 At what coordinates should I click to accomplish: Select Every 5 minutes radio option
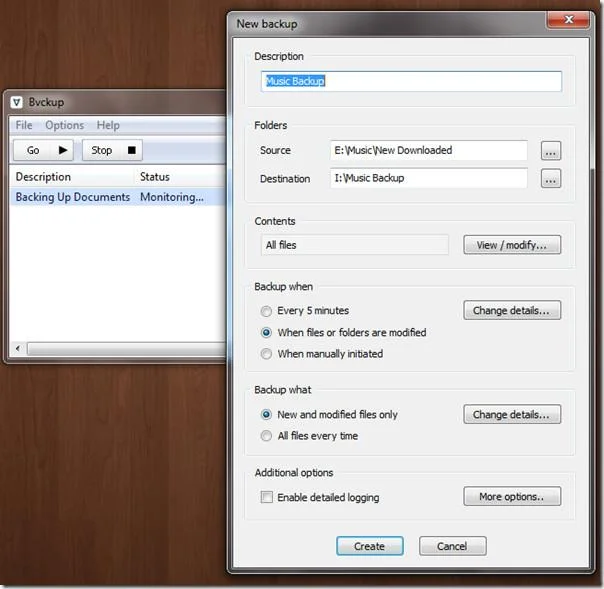pos(266,311)
